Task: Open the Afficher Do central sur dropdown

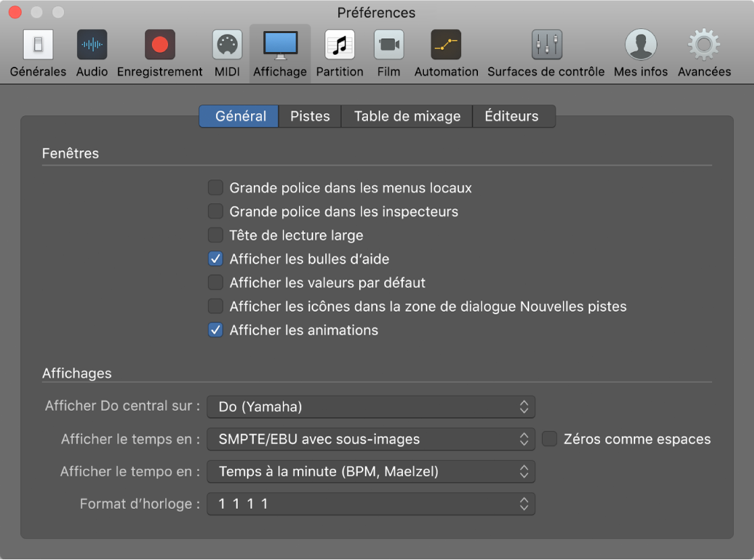Action: (x=371, y=407)
